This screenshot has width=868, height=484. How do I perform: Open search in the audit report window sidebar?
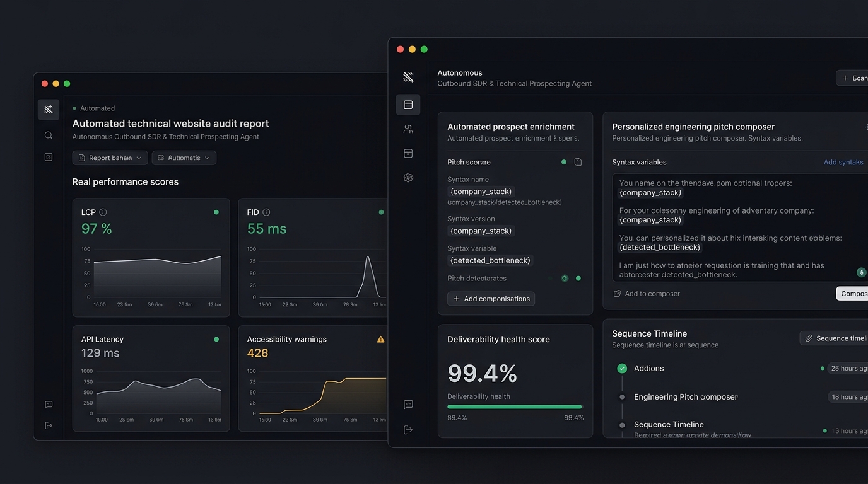coord(49,135)
